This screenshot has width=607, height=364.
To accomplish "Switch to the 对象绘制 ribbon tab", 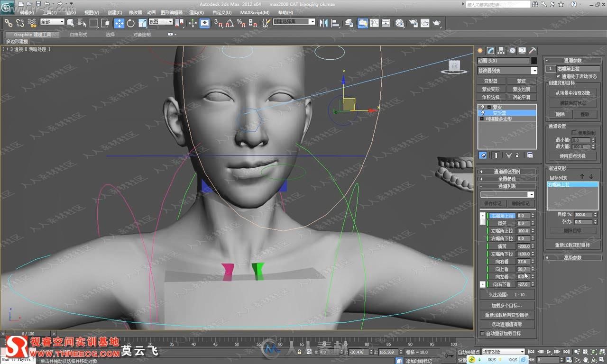I will point(142,35).
